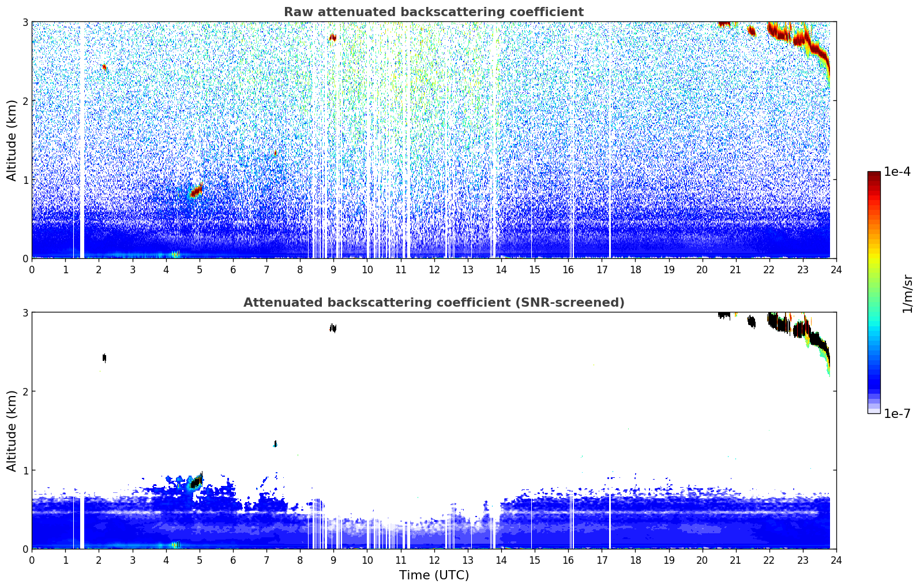Screen dimensions: 920x588
Task: Click hour 18 tick label under the top plot
Action: pyautogui.click(x=635, y=269)
